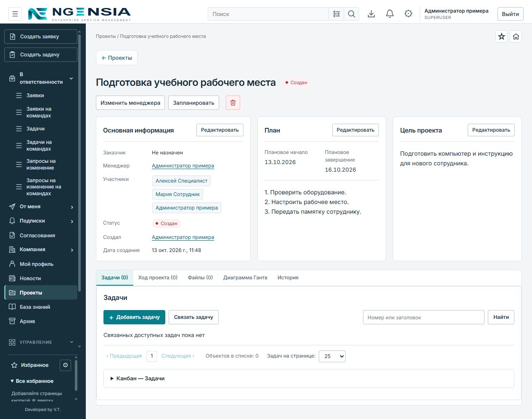Open favorites settings gear in sidebar
The height and width of the screenshot is (419, 532).
66,365
